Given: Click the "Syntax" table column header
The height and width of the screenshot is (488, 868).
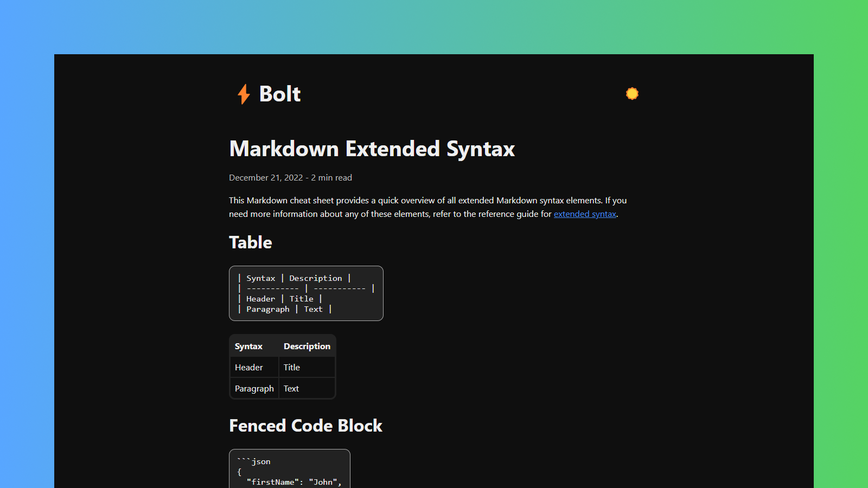Looking at the screenshot, I should (248, 346).
